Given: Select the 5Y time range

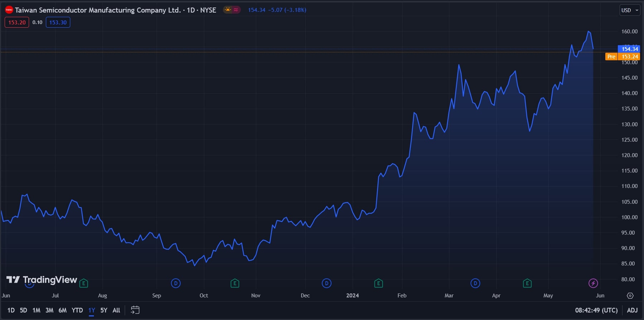Looking at the screenshot, I should point(104,310).
